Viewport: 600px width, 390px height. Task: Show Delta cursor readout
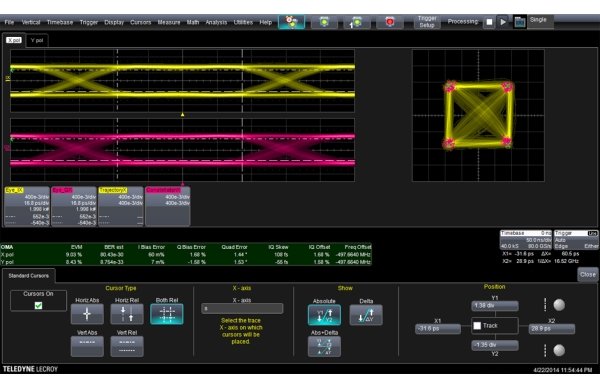click(x=366, y=315)
